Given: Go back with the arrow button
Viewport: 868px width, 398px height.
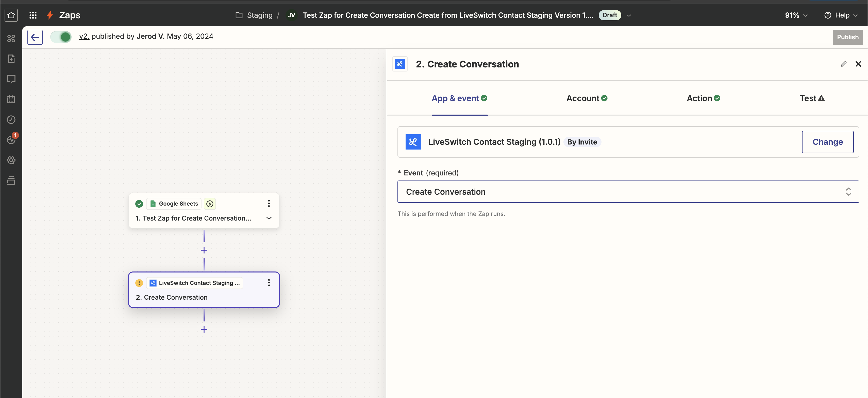Looking at the screenshot, I should tap(35, 37).
